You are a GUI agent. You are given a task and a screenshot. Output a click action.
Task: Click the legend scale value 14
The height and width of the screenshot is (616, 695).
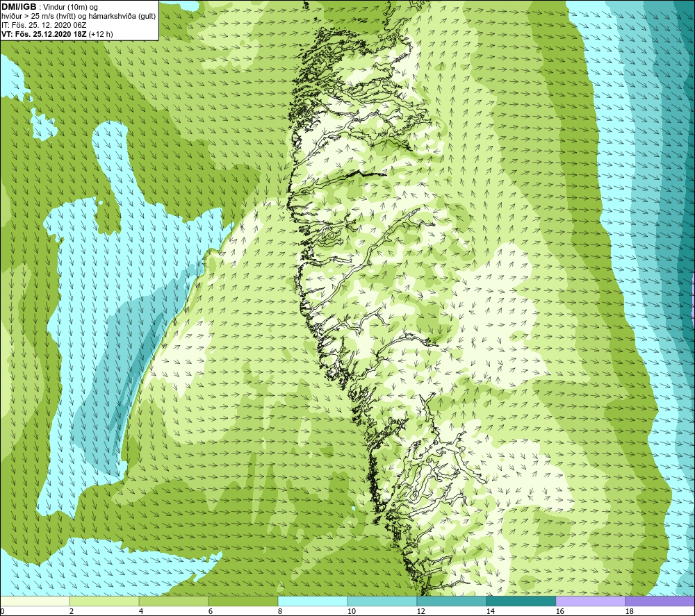tap(490, 612)
